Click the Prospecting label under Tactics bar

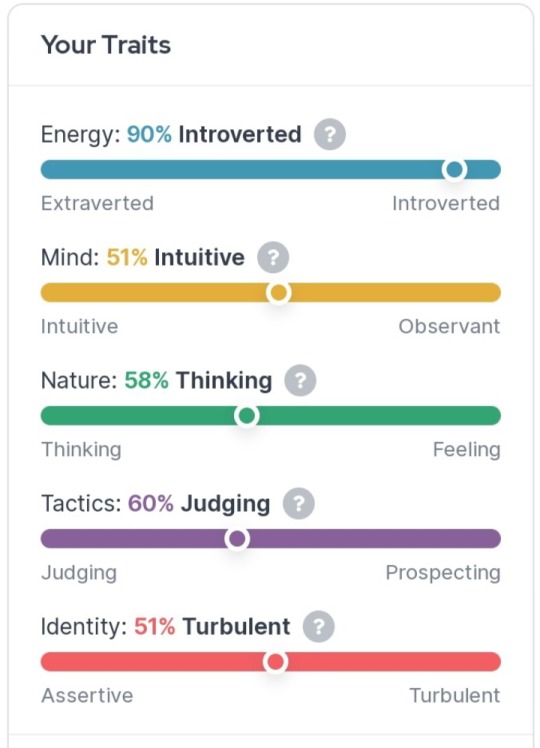pyautogui.click(x=443, y=572)
